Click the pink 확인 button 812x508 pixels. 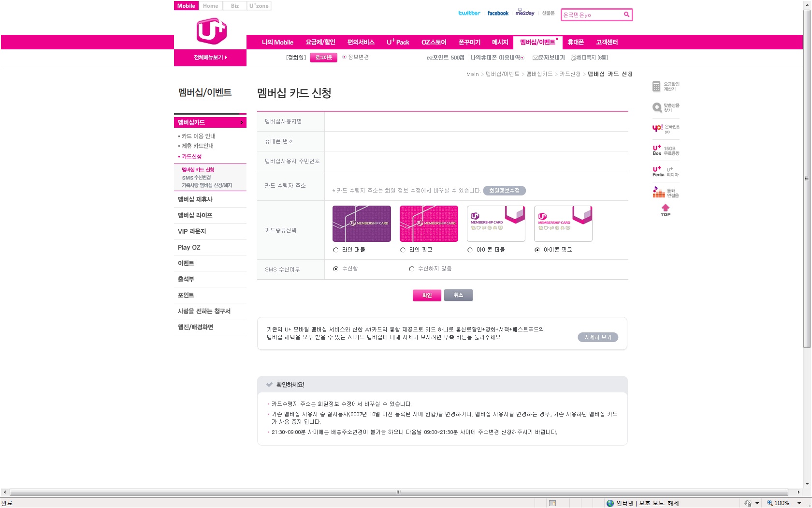pos(427,295)
